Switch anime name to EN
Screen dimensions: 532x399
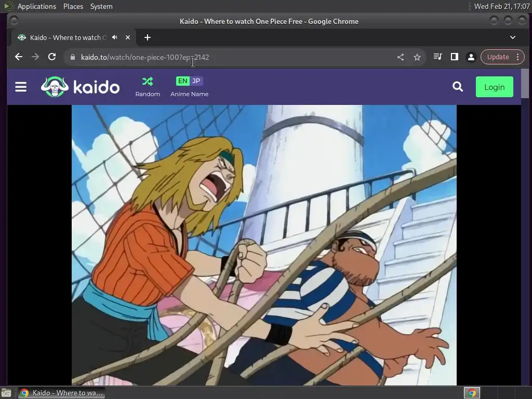(x=182, y=81)
